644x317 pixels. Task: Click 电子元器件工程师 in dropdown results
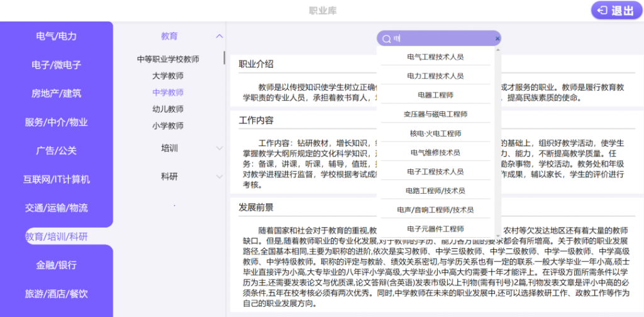pos(435,229)
